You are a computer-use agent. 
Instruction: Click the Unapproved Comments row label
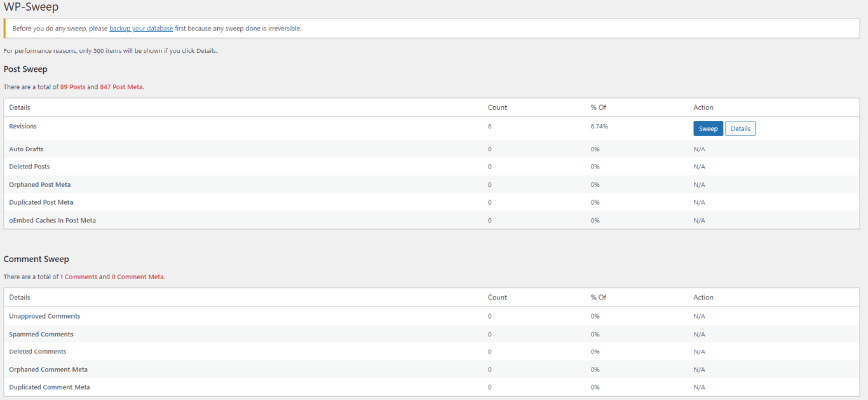(44, 315)
